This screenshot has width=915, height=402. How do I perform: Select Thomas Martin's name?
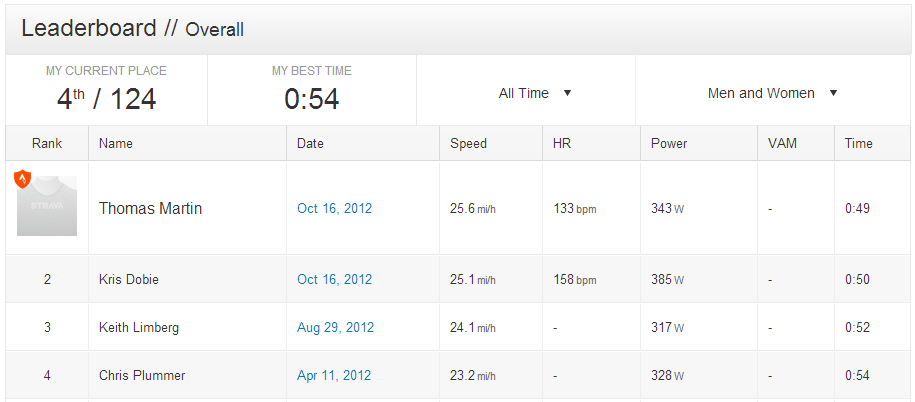(x=150, y=209)
